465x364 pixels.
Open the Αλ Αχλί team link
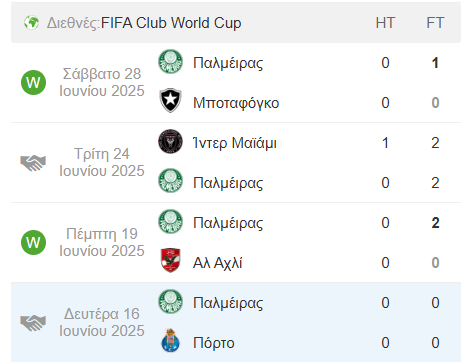tap(218, 263)
